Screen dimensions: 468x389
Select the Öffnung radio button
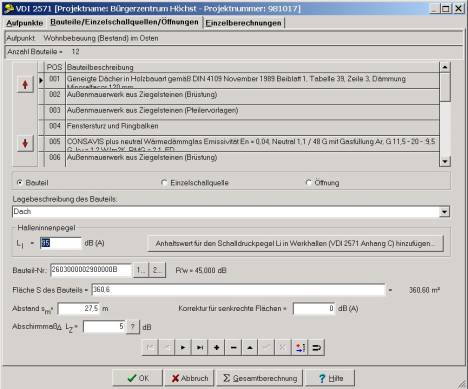309,183
